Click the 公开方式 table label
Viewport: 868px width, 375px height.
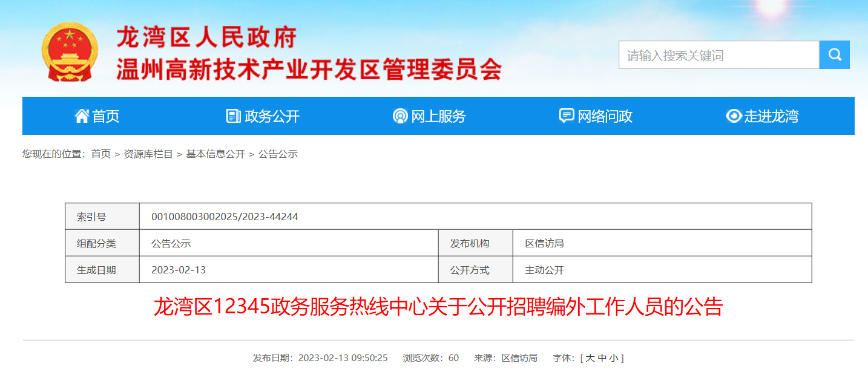pos(470,270)
